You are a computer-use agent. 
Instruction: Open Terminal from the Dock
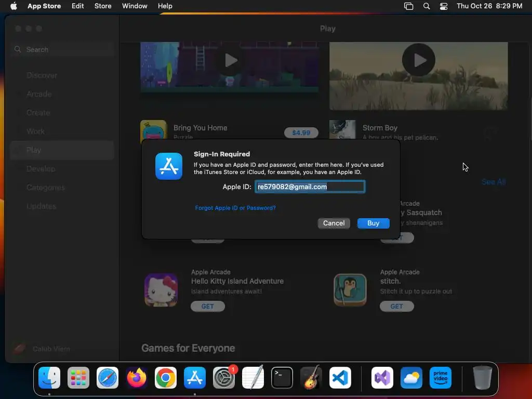click(282, 378)
